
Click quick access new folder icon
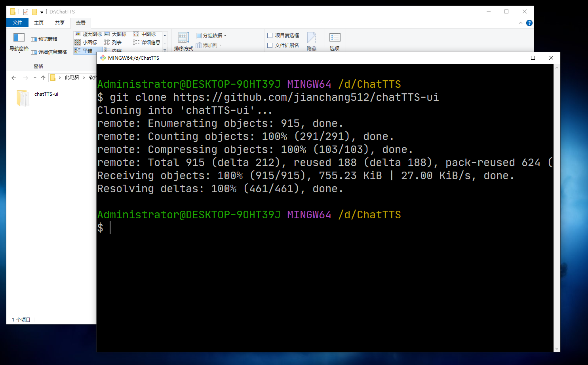point(34,12)
